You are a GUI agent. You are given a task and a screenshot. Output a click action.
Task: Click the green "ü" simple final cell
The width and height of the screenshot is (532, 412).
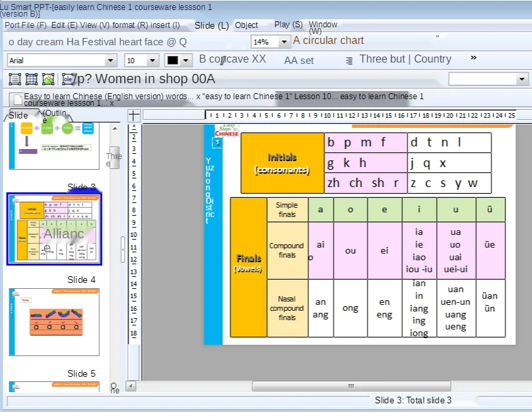pos(491,210)
